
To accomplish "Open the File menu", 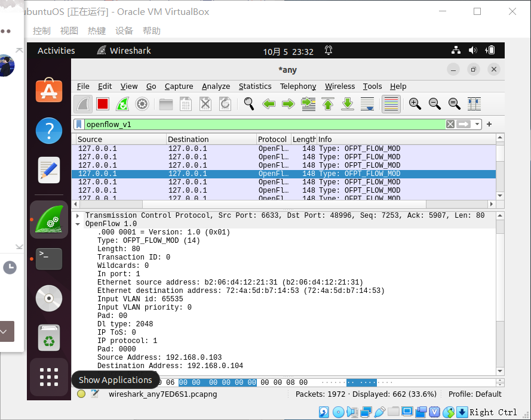I will coord(83,87).
